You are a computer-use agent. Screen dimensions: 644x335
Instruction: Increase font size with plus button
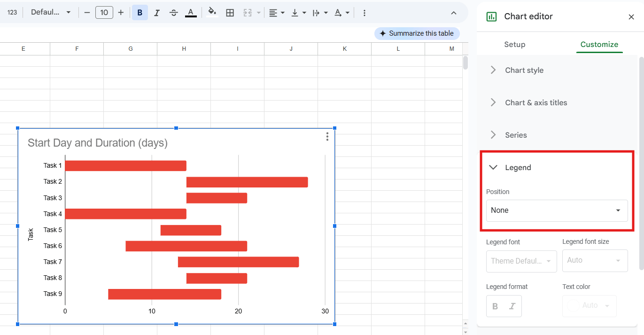coord(121,13)
